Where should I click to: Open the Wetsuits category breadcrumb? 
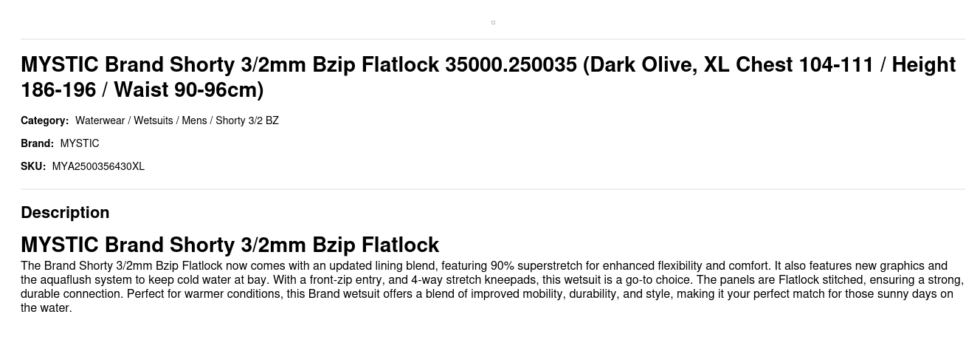[153, 120]
